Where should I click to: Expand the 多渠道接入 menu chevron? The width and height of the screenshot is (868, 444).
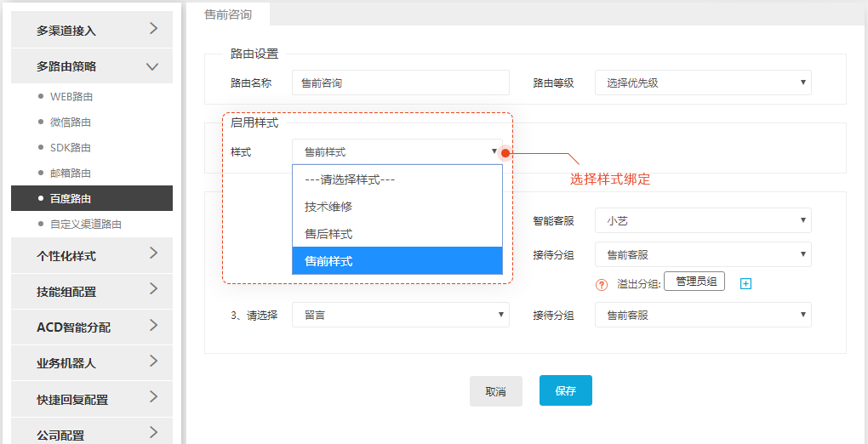pyautogui.click(x=154, y=29)
